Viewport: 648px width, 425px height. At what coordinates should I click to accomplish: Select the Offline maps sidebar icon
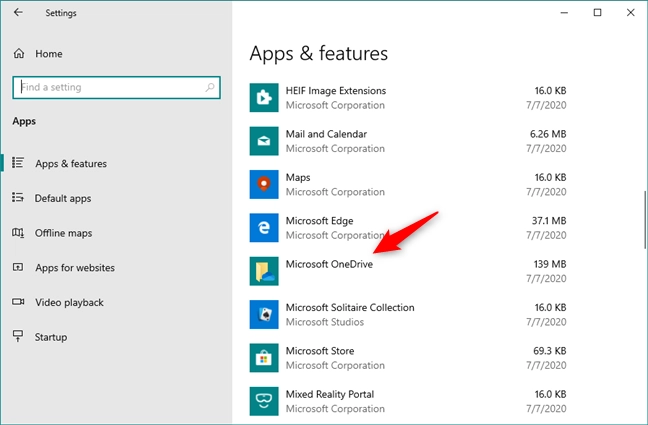tap(18, 232)
